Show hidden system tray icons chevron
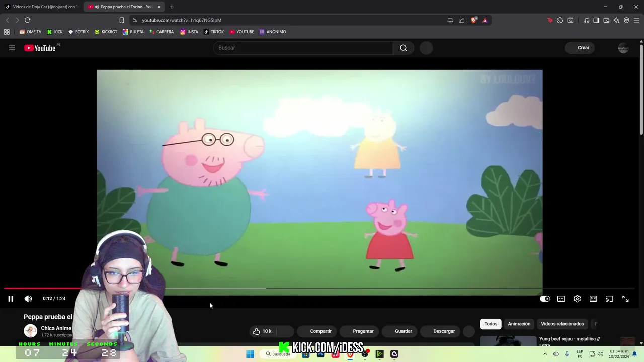The height and width of the screenshot is (362, 644). pyautogui.click(x=545, y=354)
